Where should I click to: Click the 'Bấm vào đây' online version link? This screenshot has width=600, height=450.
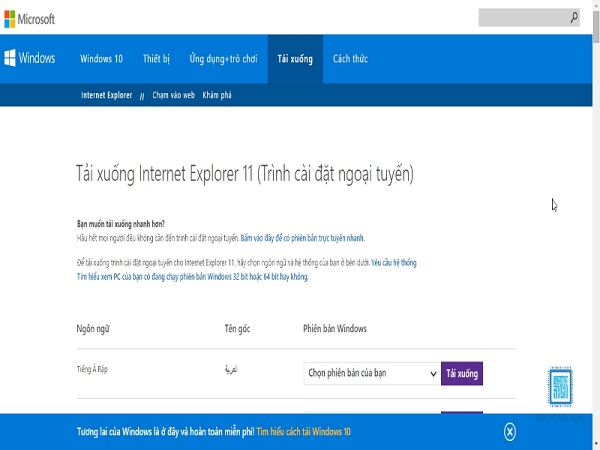click(x=302, y=238)
